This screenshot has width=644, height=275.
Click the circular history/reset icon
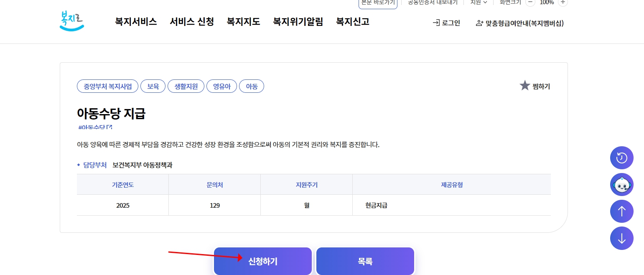(x=621, y=158)
